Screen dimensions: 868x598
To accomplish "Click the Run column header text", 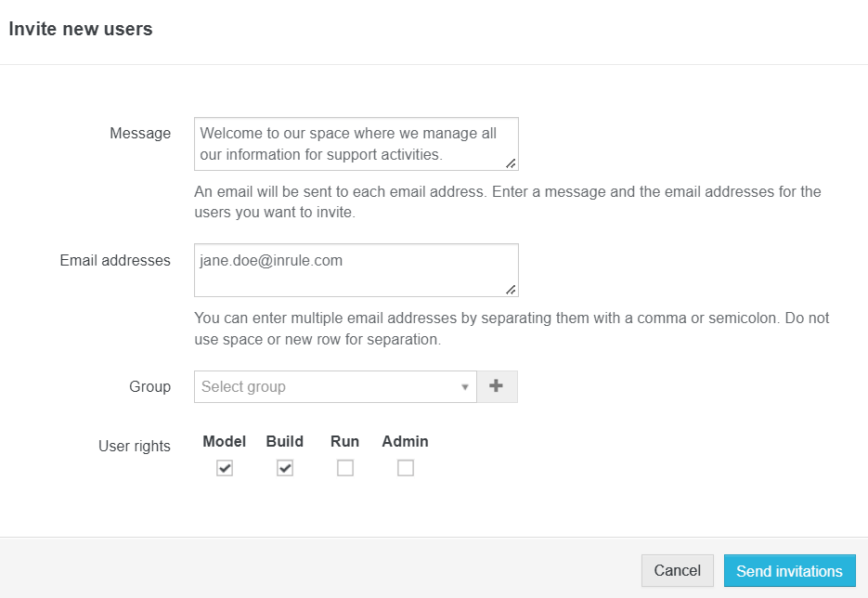I will click(344, 441).
